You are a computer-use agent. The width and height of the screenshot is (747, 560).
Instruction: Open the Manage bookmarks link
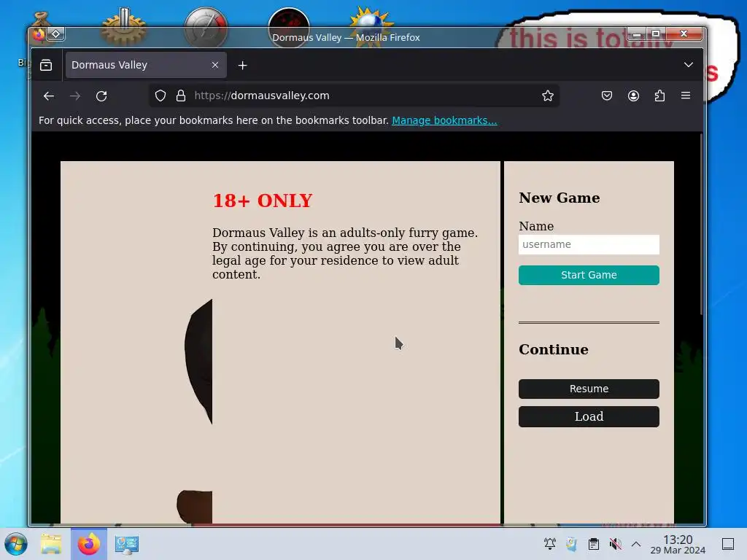click(444, 120)
